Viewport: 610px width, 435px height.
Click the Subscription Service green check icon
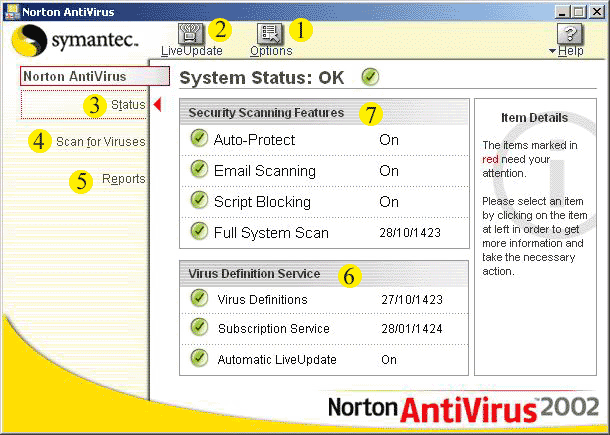(199, 328)
